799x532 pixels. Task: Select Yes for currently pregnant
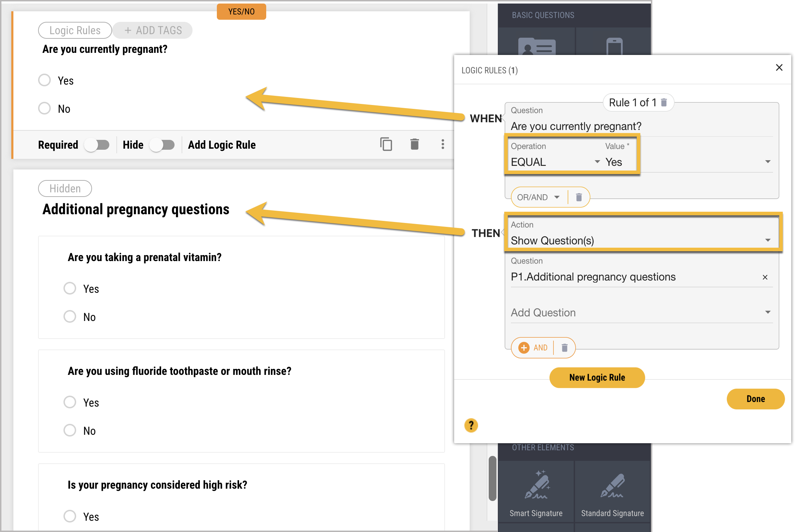coord(44,80)
